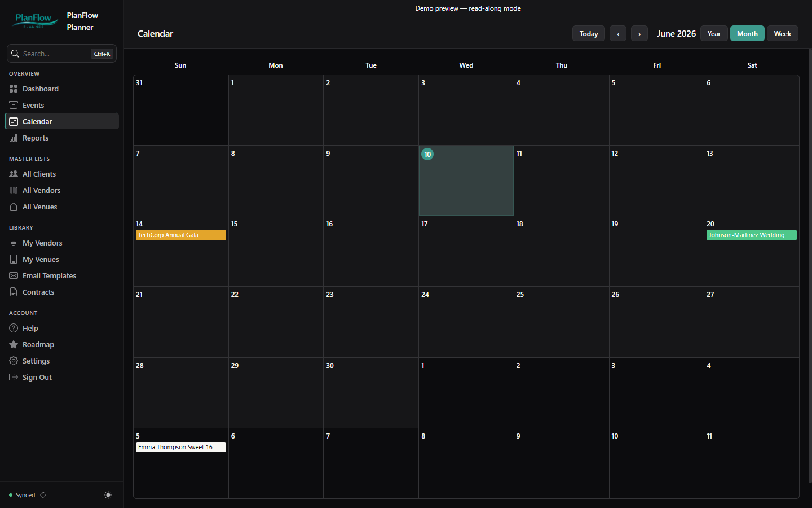
Task: Open Email Templates
Action: tap(62, 275)
